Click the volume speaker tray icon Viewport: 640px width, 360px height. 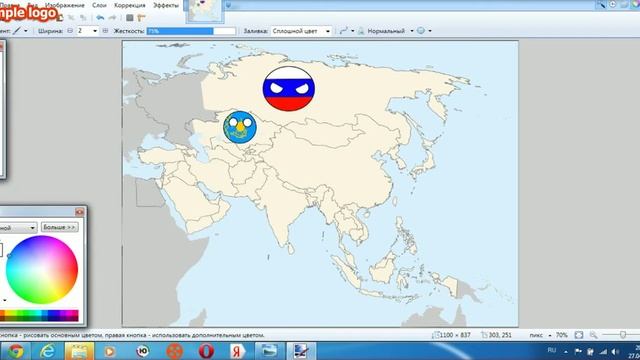615,351
